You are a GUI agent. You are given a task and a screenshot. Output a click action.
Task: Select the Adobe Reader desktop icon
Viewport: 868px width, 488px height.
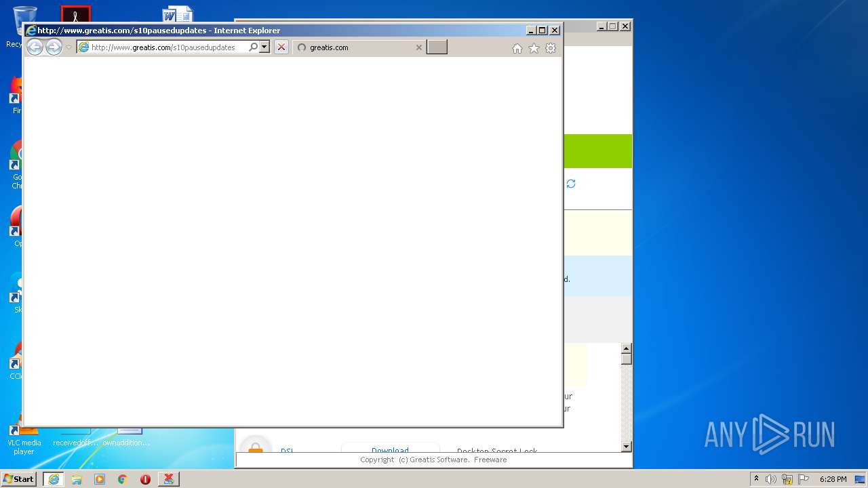tap(75, 14)
